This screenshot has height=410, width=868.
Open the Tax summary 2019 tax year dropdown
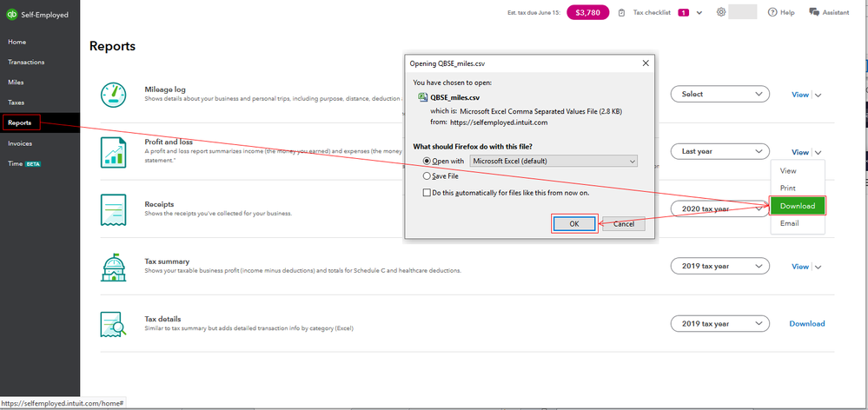[719, 266]
